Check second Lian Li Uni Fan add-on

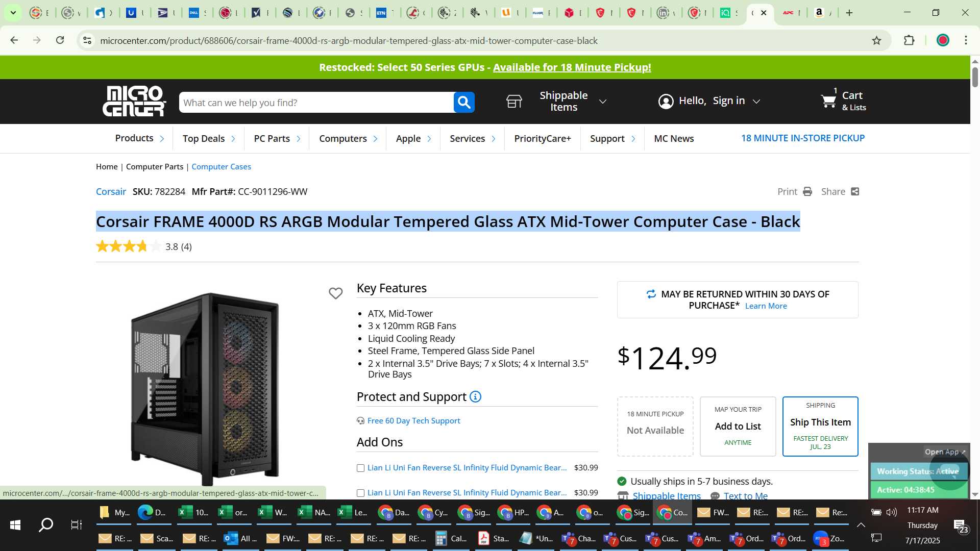click(x=360, y=493)
